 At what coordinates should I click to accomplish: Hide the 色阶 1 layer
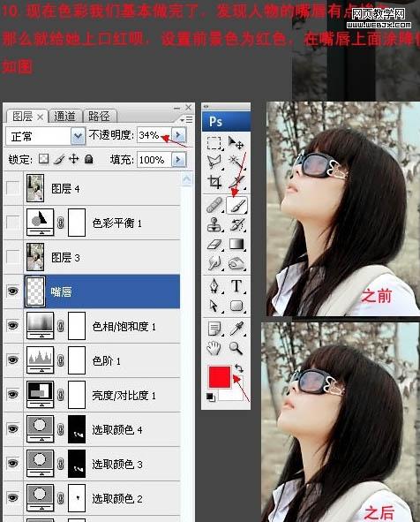point(12,359)
